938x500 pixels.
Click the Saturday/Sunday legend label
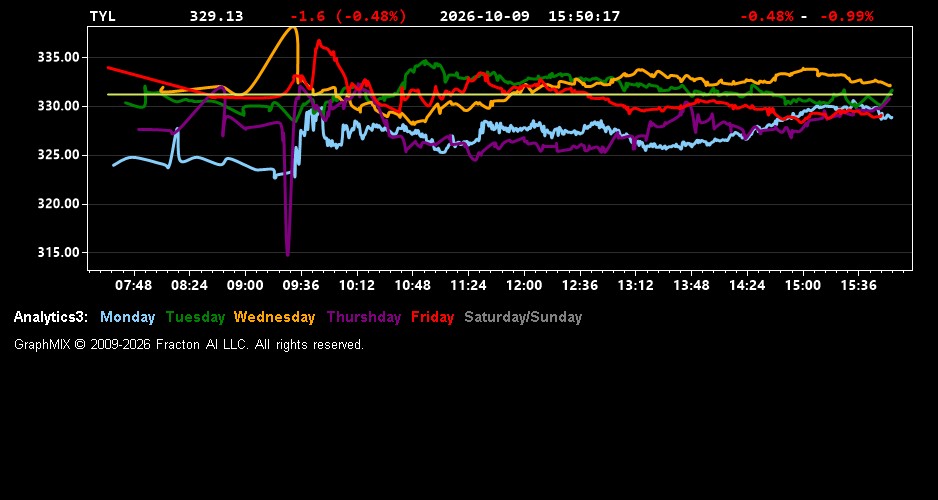[523, 318]
